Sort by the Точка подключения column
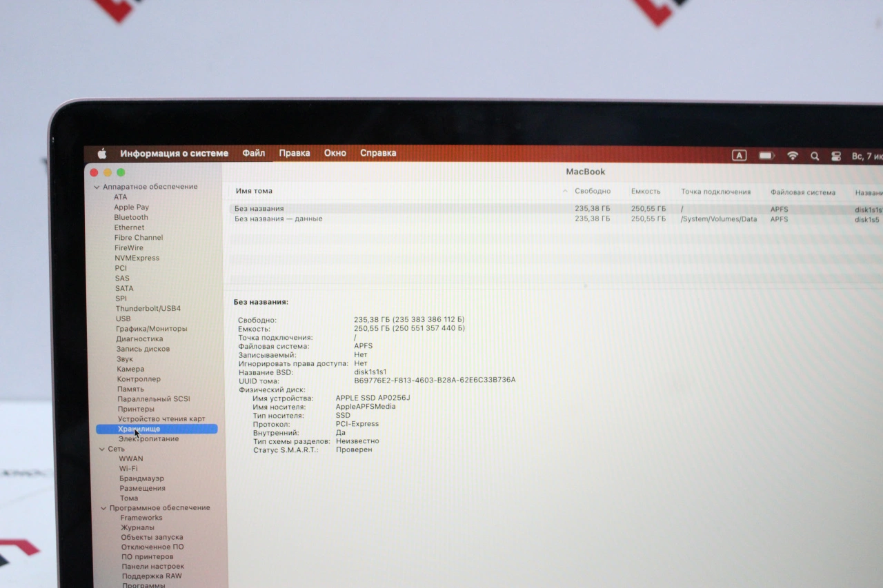Screen dimensions: 883x588 [x=716, y=192]
